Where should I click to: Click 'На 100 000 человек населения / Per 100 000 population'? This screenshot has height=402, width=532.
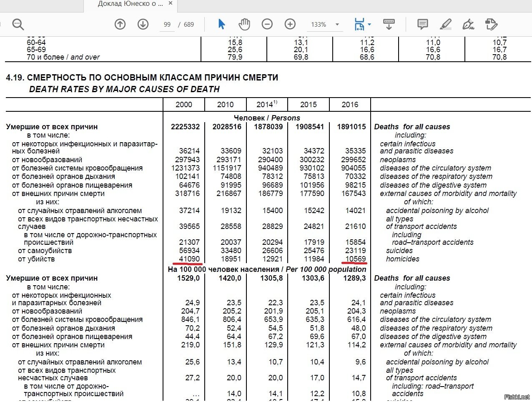[x=267, y=269]
